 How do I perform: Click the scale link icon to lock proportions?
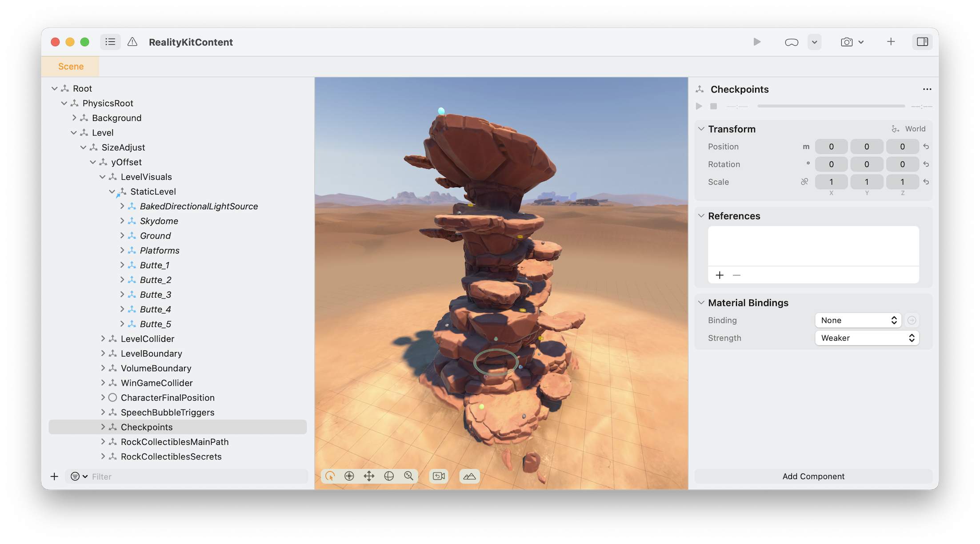point(804,182)
